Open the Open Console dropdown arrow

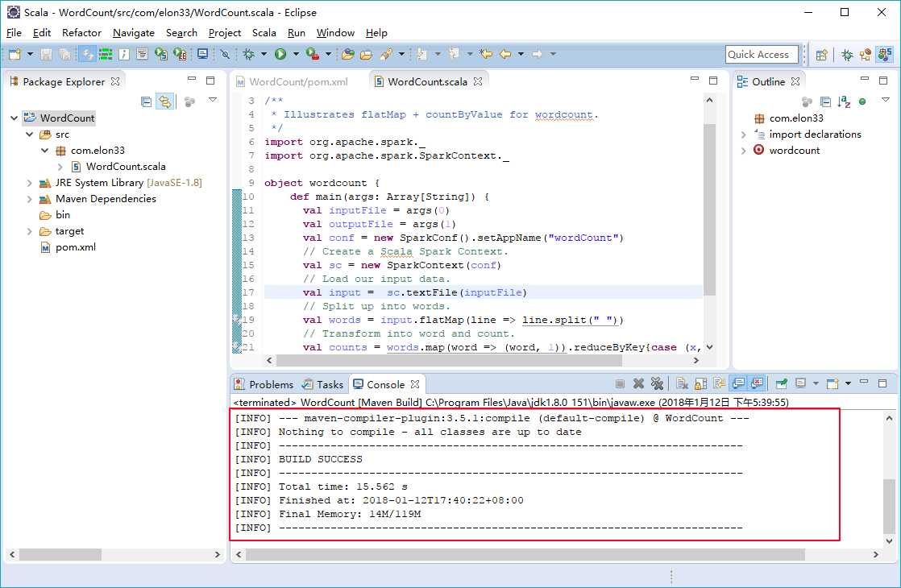coord(848,383)
